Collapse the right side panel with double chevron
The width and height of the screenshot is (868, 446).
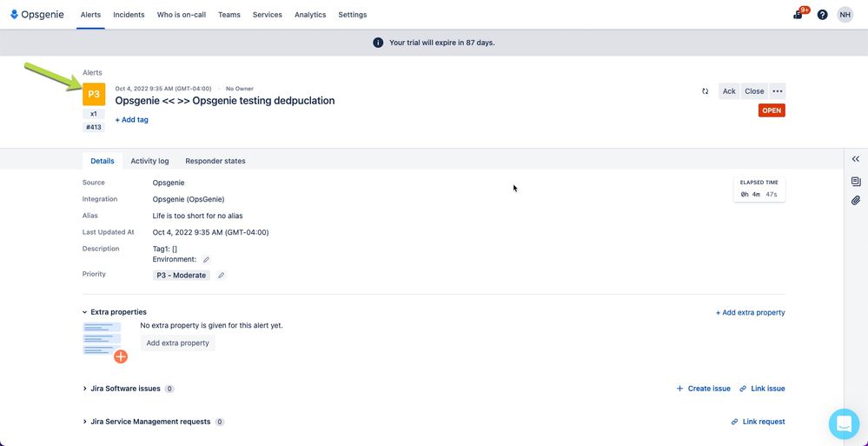(856, 160)
